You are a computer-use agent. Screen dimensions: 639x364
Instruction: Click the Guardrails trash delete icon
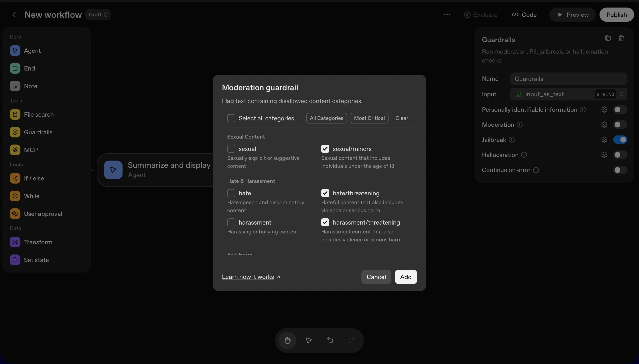click(621, 38)
